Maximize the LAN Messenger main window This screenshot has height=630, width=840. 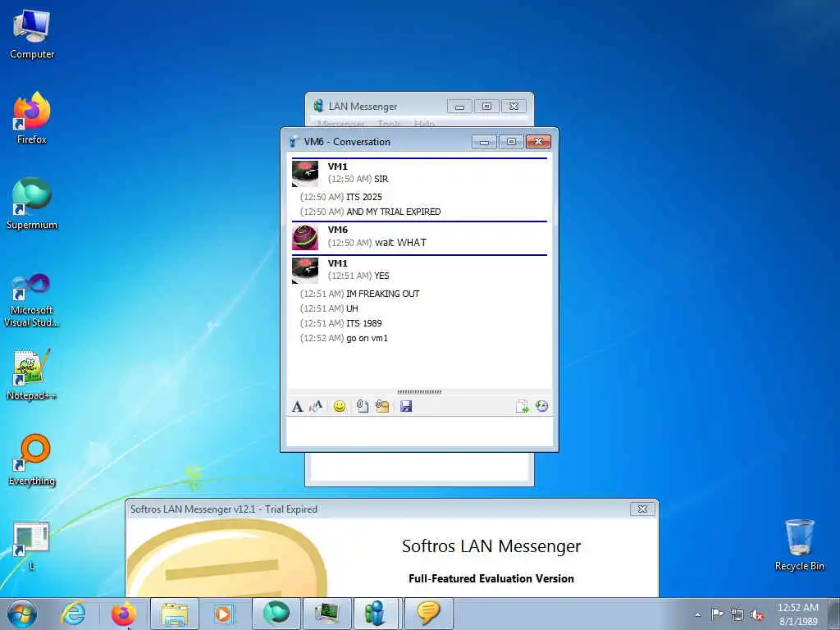486,106
